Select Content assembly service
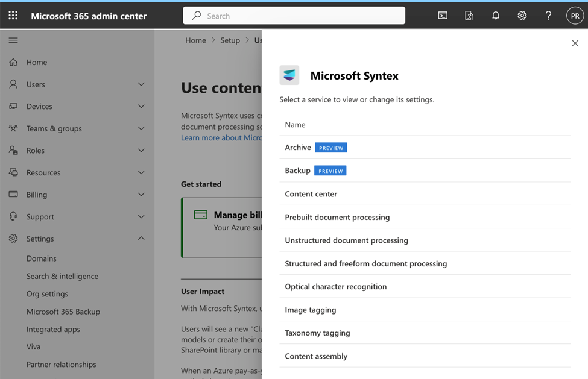588x379 pixels. pyautogui.click(x=425, y=356)
